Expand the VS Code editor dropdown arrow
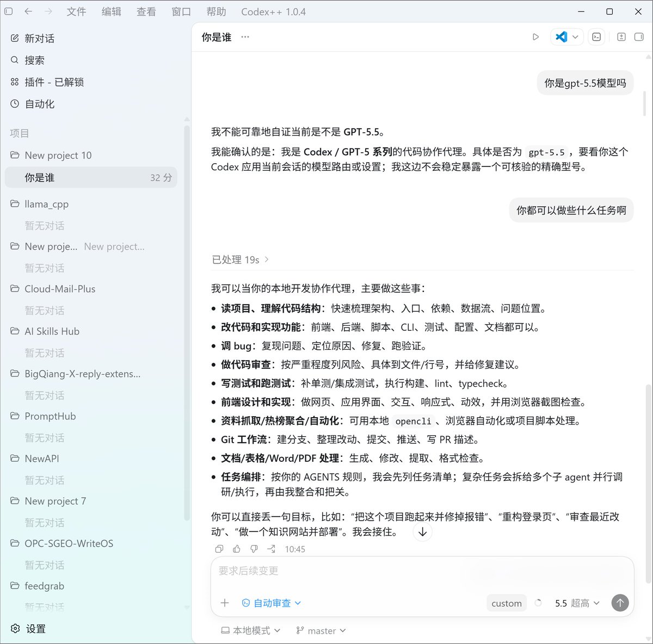Image resolution: width=653 pixels, height=644 pixels. (576, 37)
